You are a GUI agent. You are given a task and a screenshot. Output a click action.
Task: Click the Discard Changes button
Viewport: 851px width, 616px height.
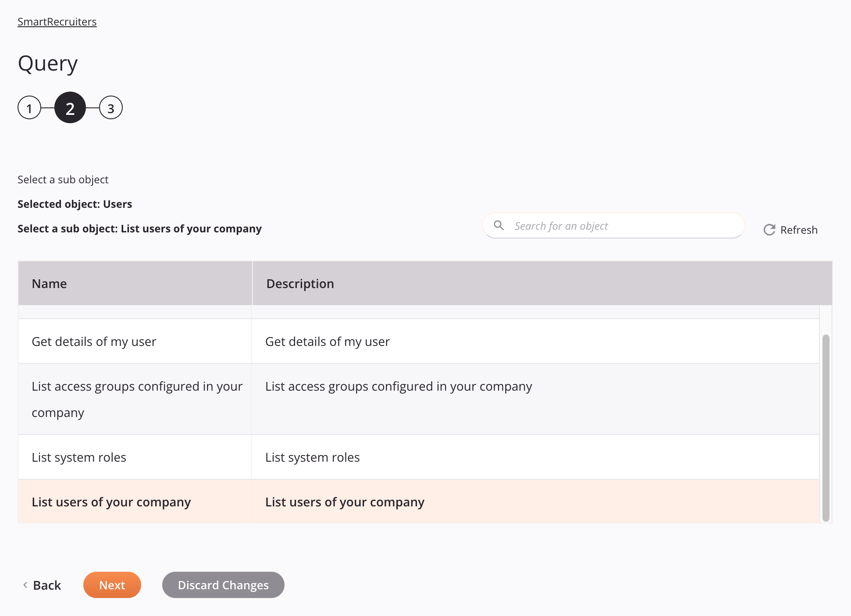[x=223, y=584]
